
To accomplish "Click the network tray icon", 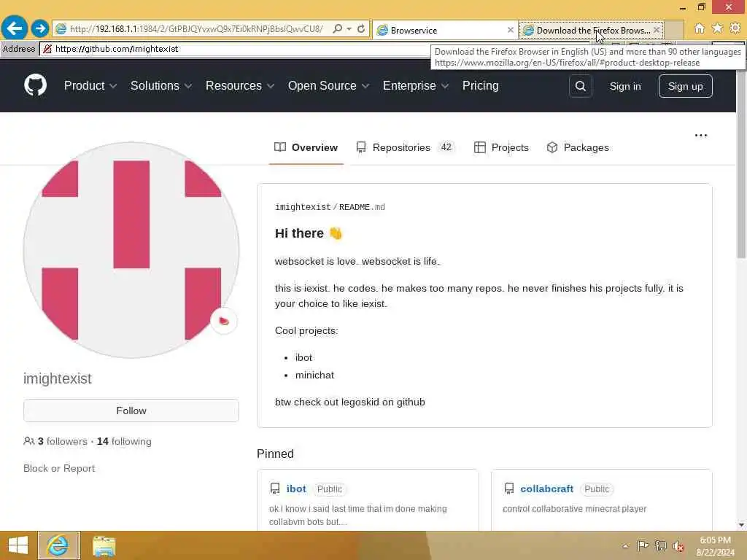I will coord(660,545).
